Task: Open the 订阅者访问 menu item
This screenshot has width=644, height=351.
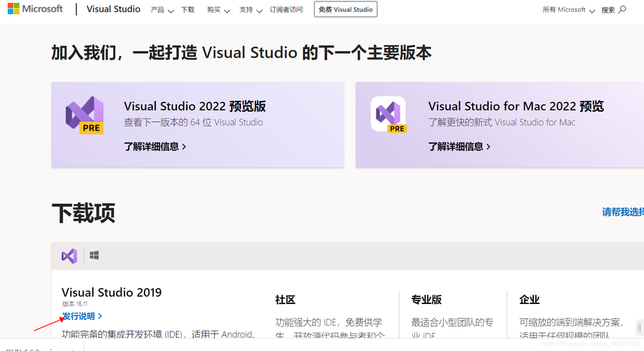Action: 286,10
